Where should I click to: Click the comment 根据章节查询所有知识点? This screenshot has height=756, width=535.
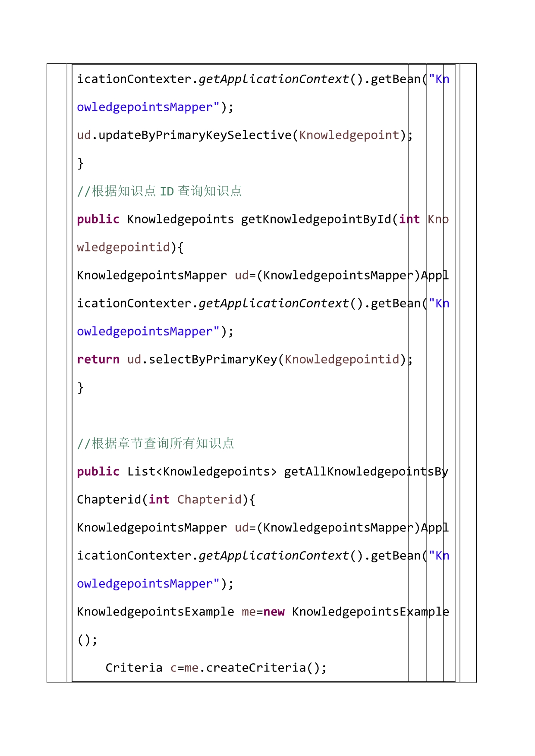(155, 443)
